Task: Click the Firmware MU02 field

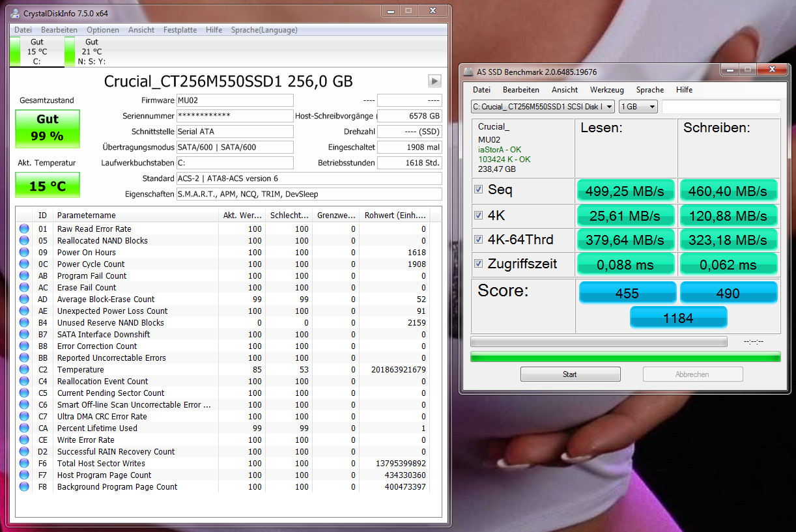Action: coord(235,100)
